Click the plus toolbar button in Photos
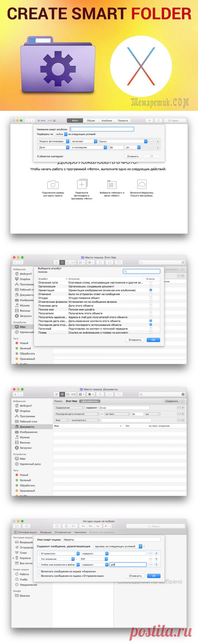The width and height of the screenshot is (198, 644). [x=150, y=121]
